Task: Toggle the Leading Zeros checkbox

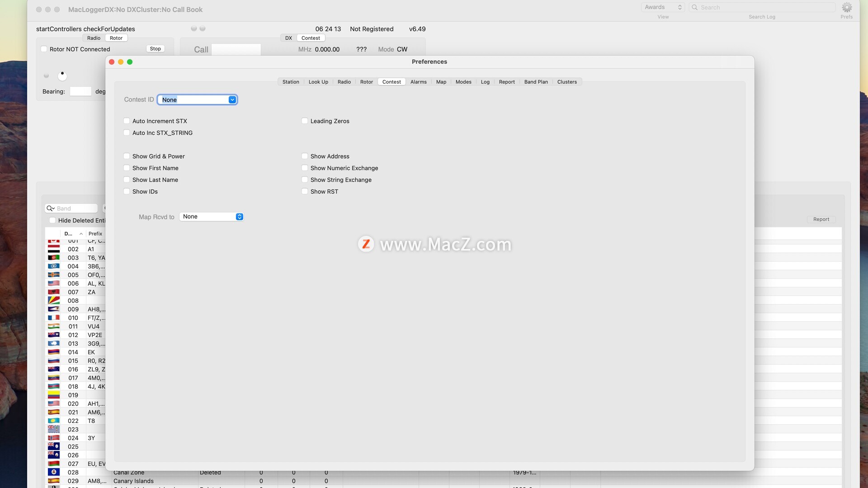Action: (305, 121)
